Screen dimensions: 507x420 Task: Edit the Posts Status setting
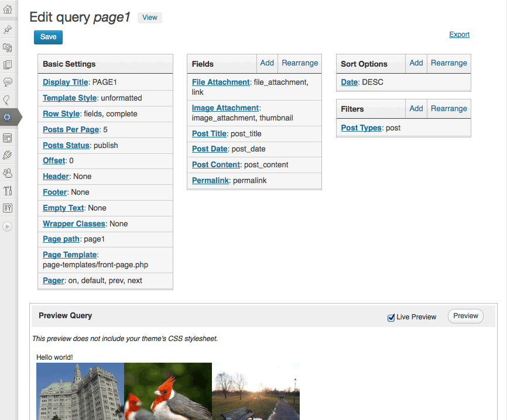(x=66, y=146)
